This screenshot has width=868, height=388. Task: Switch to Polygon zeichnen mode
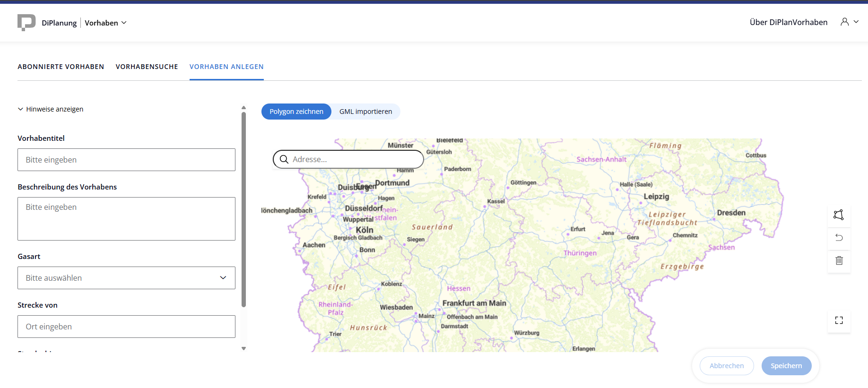[296, 112]
